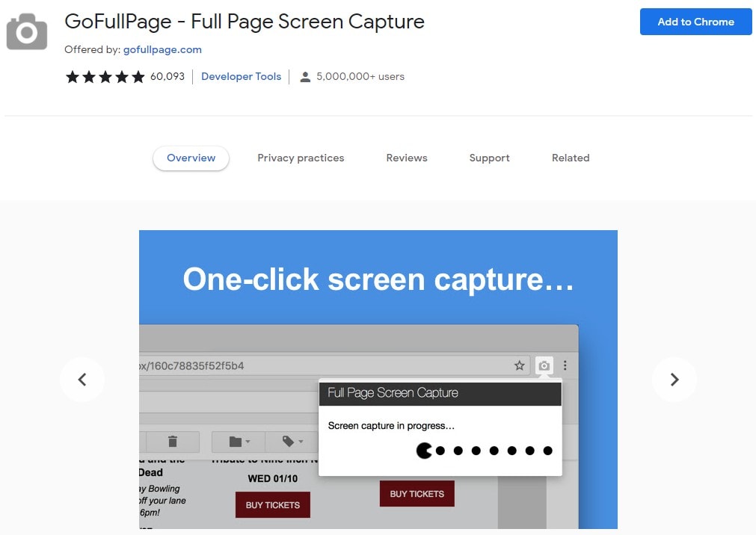Click the BUY TICKETS button under WED 01/10
Screen dimensions: 756x535
[x=273, y=504]
